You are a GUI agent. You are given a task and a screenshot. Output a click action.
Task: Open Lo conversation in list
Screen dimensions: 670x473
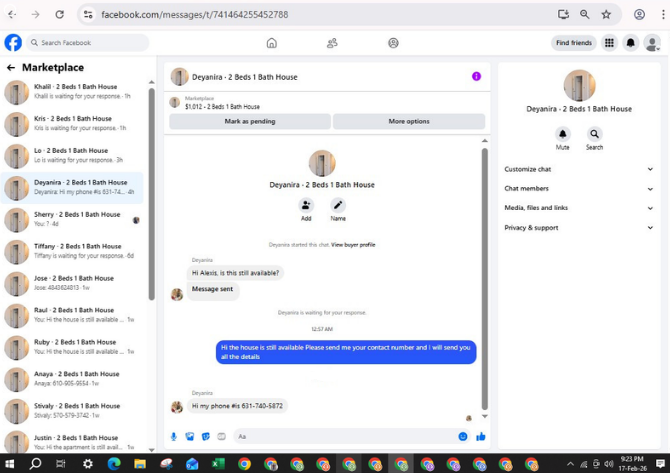click(73, 156)
